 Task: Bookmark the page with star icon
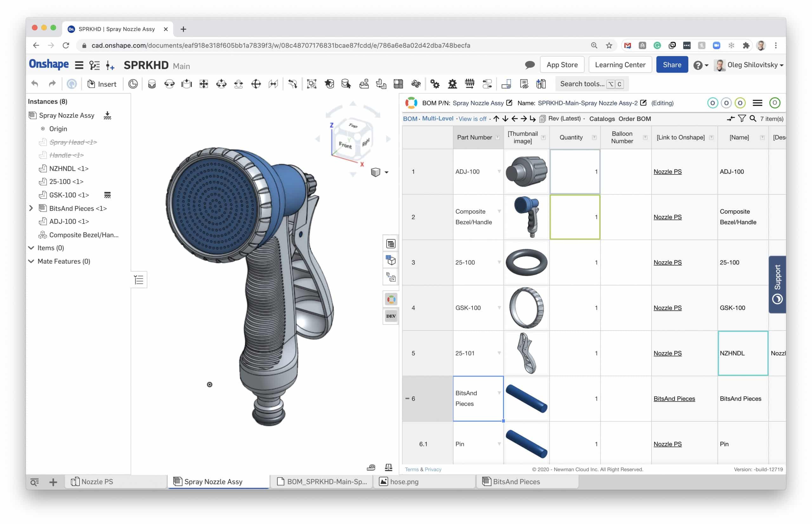tap(609, 45)
